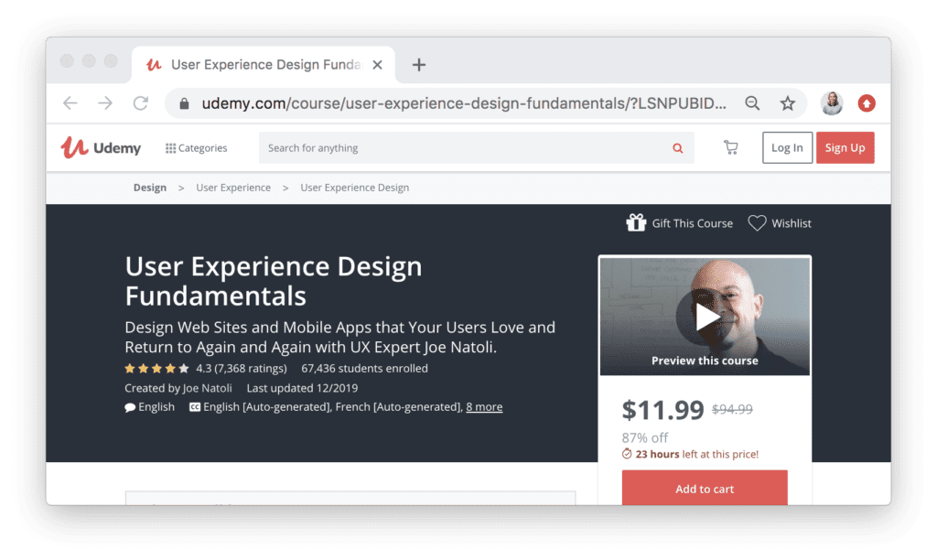Image resolution: width=937 pixels, height=560 pixels.
Task: Reload the page
Action: coord(140,103)
